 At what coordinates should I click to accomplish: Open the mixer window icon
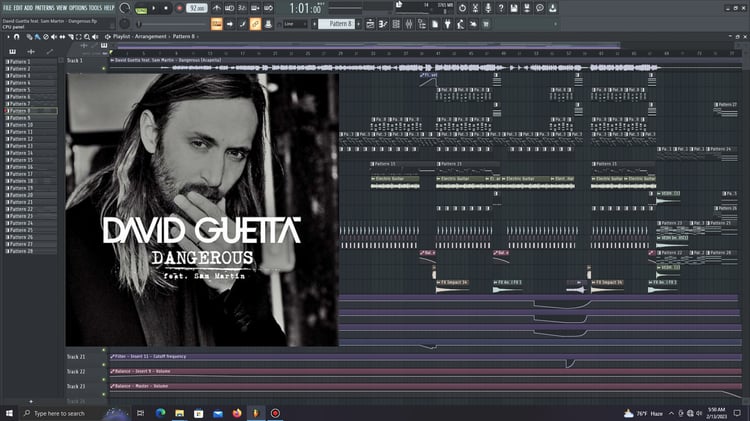tap(409, 24)
